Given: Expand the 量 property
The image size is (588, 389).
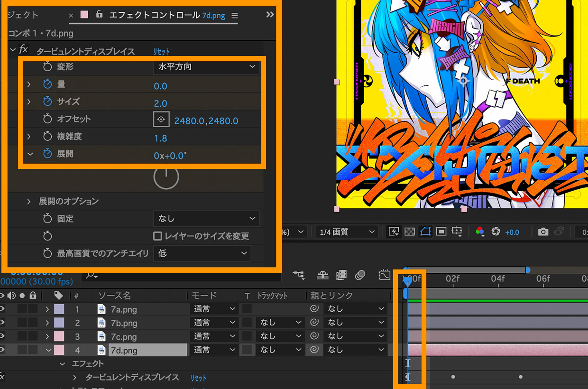Looking at the screenshot, I should pos(29,84).
